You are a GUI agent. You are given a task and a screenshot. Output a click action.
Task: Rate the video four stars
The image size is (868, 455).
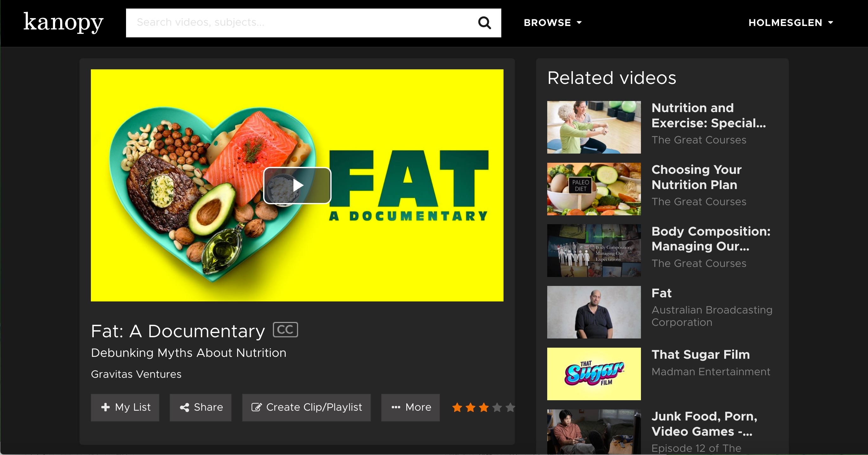click(497, 407)
